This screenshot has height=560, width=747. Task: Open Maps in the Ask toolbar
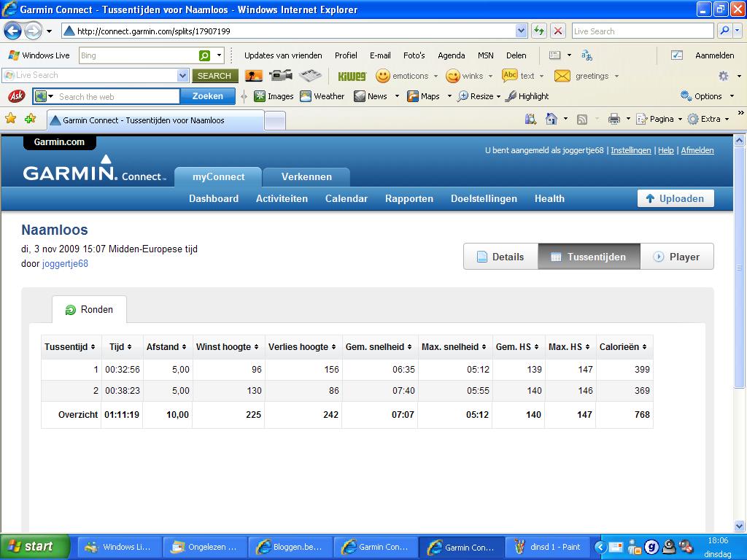pyautogui.click(x=423, y=96)
